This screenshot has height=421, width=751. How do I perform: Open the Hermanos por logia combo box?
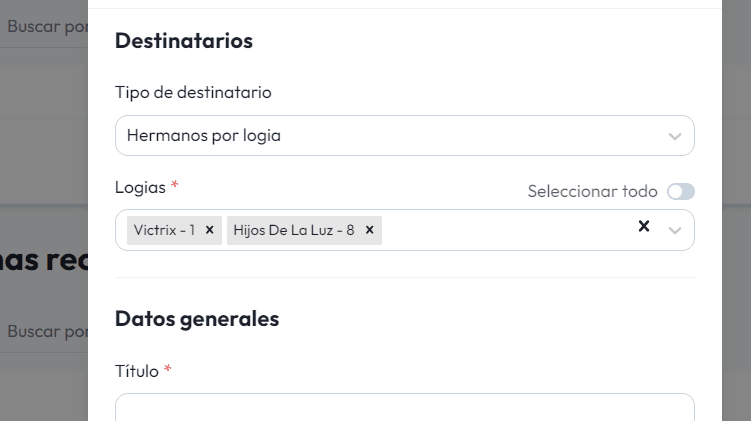pyautogui.click(x=390, y=136)
